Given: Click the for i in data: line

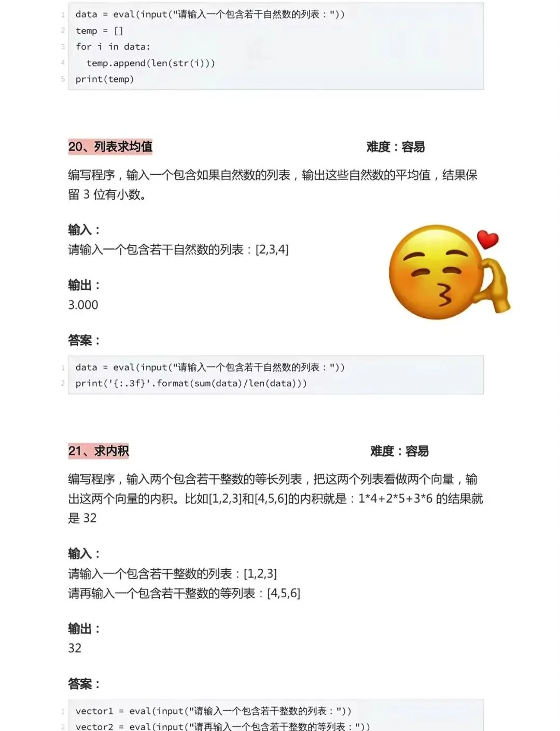Looking at the screenshot, I should coord(113,47).
